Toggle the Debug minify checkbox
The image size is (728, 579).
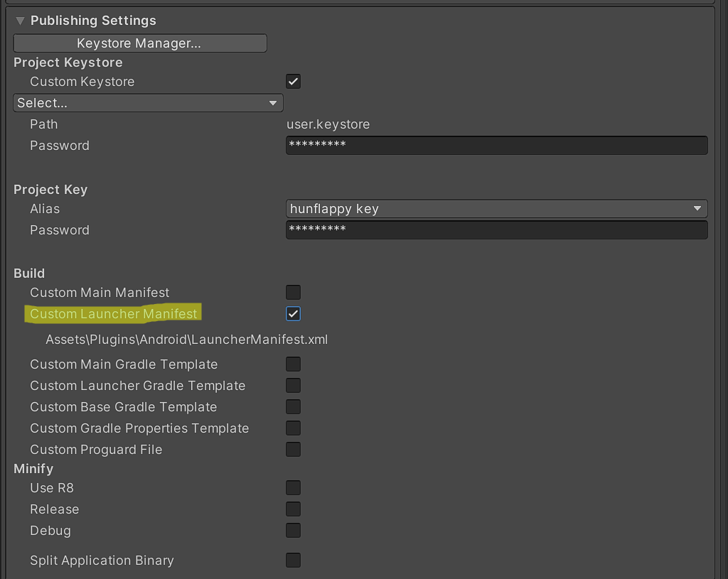tap(293, 530)
